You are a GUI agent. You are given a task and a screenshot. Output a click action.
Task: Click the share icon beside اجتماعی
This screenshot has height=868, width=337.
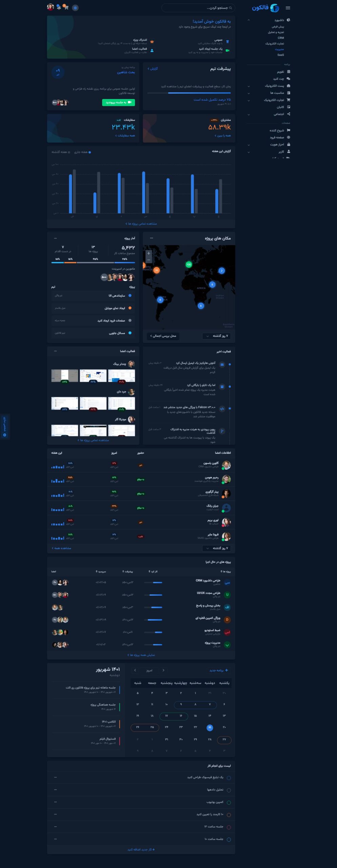(x=289, y=114)
